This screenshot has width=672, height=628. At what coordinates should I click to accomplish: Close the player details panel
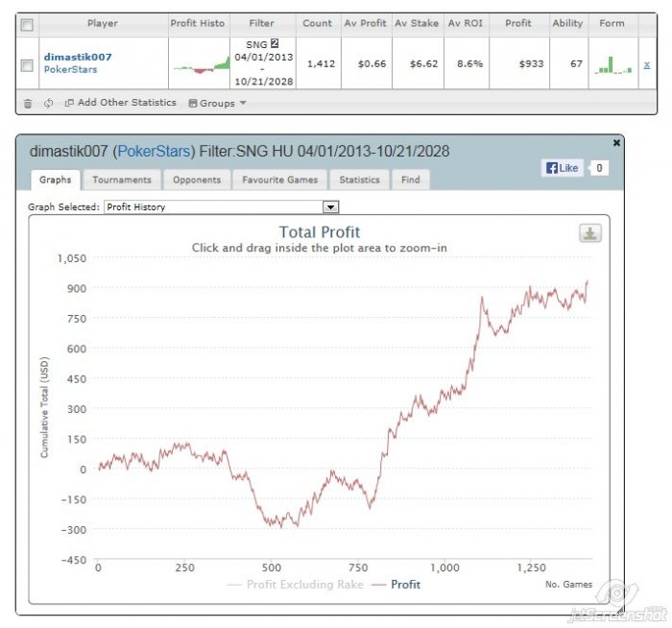[x=616, y=143]
